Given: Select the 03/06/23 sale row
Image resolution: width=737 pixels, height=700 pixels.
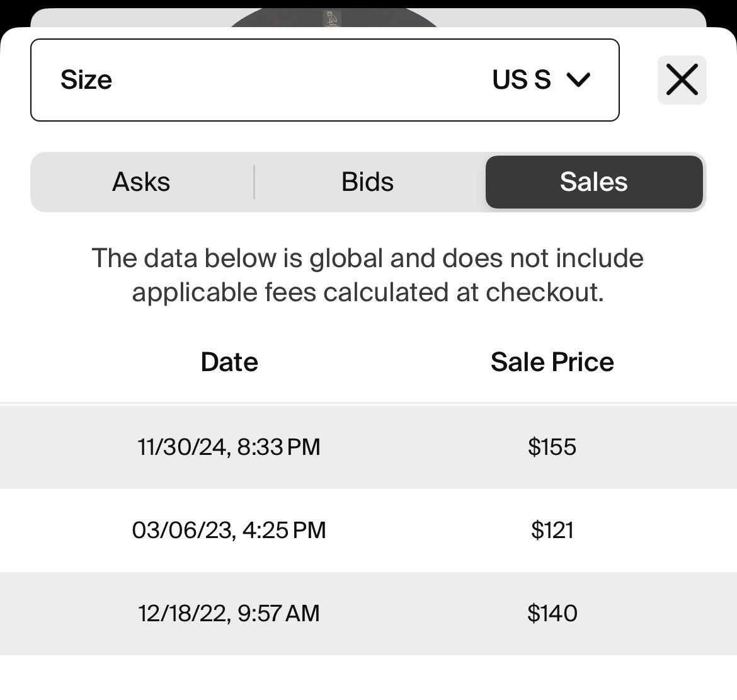Looking at the screenshot, I should tap(368, 531).
